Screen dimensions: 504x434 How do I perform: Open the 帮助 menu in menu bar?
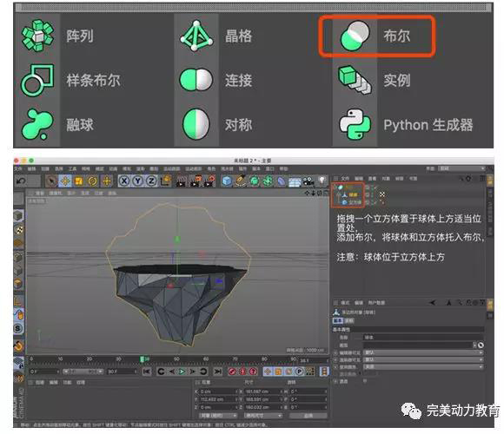pyautogui.click(x=283, y=169)
